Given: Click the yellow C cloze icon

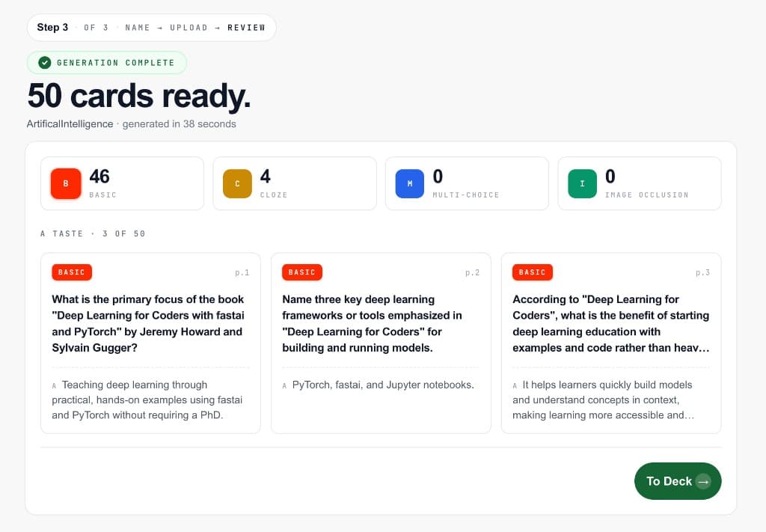Looking at the screenshot, I should point(237,183).
